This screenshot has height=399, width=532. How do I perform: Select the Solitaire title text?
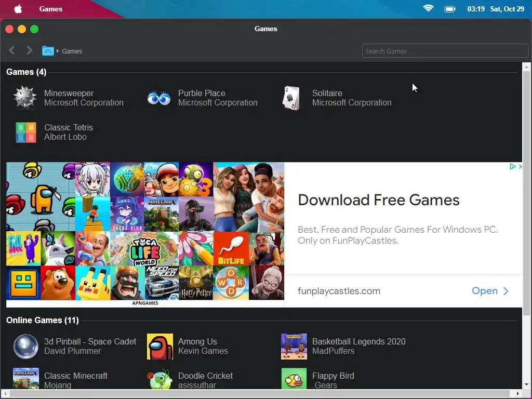(x=327, y=93)
